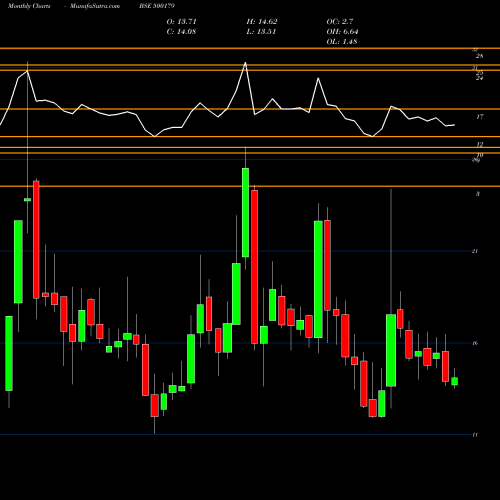Click the price axis label "11"
500x500 pixels.
pyautogui.click(x=475, y=435)
